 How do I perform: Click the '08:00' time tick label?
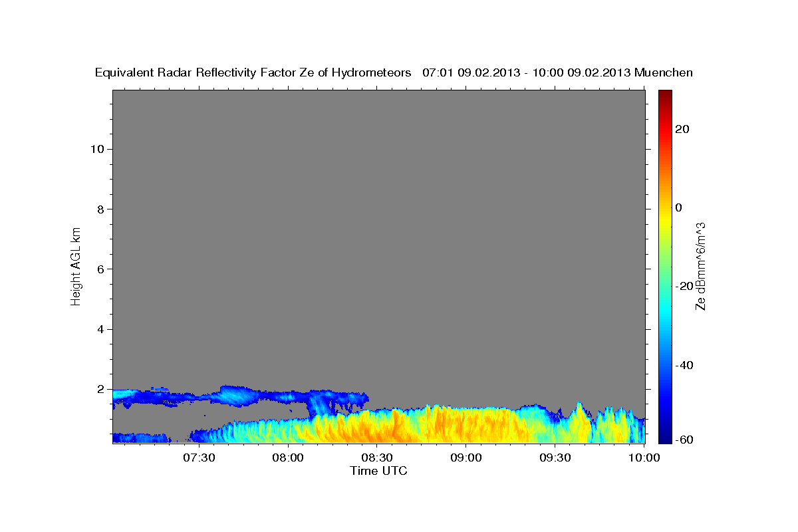[x=288, y=458]
